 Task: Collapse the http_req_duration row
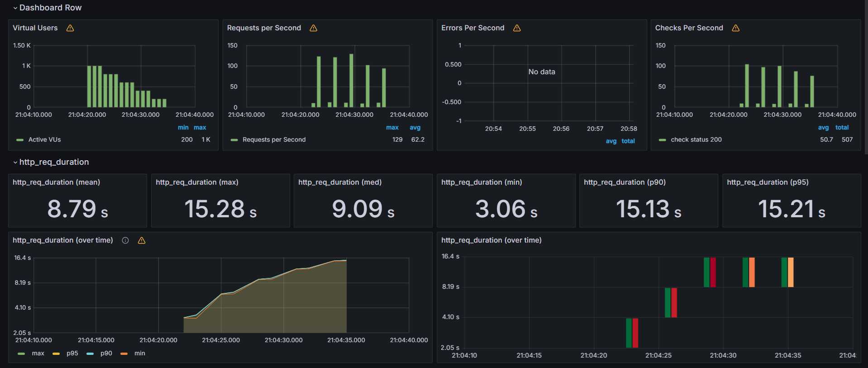point(51,162)
